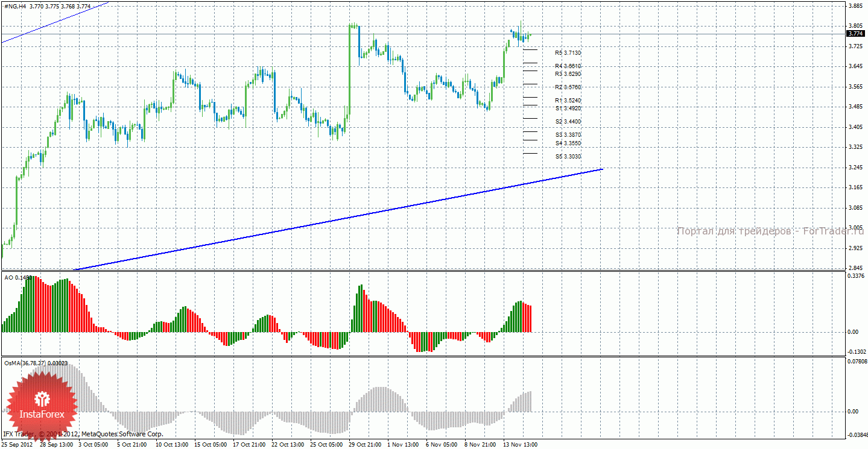
Task: Click the 0.3376 AO scale value
Action: pyautogui.click(x=857, y=277)
